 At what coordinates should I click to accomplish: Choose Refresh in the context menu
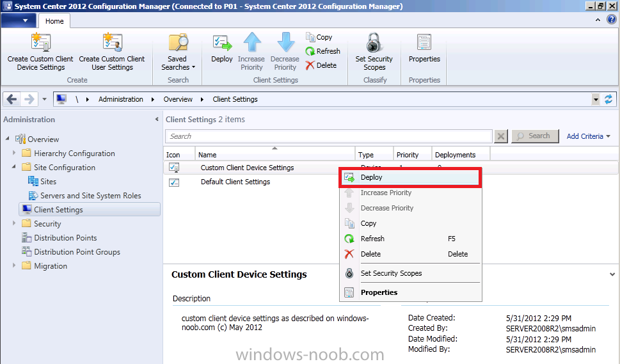pos(410,239)
